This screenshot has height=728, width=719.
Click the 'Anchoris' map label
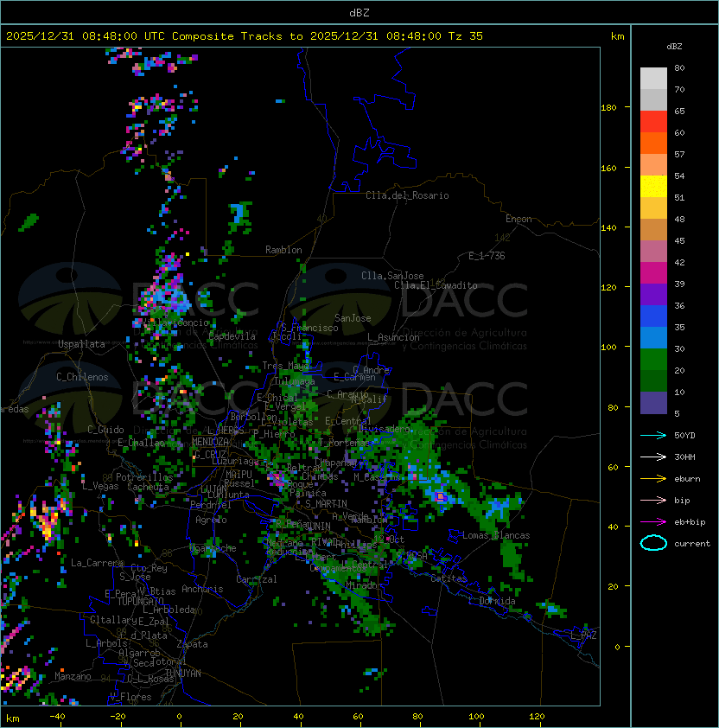(x=202, y=589)
